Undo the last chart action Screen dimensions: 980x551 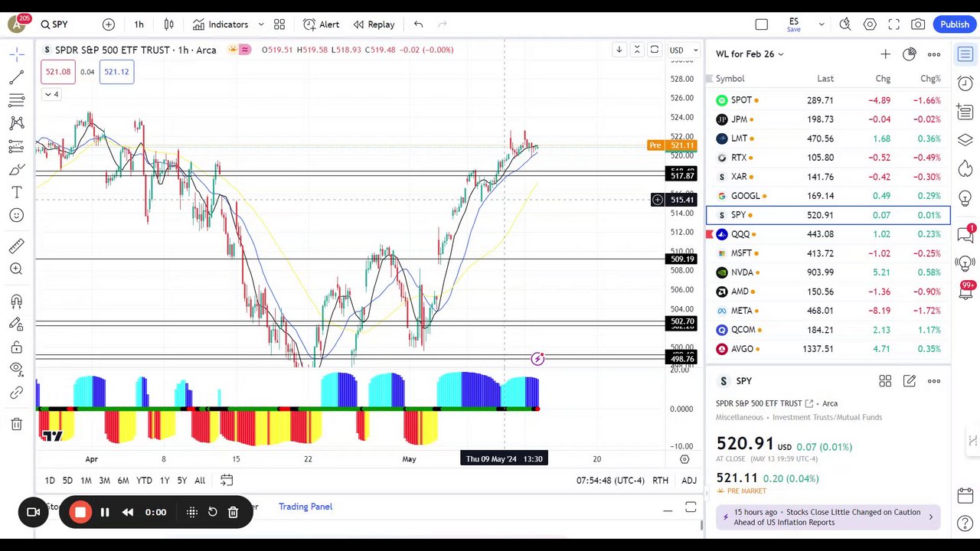coord(418,24)
